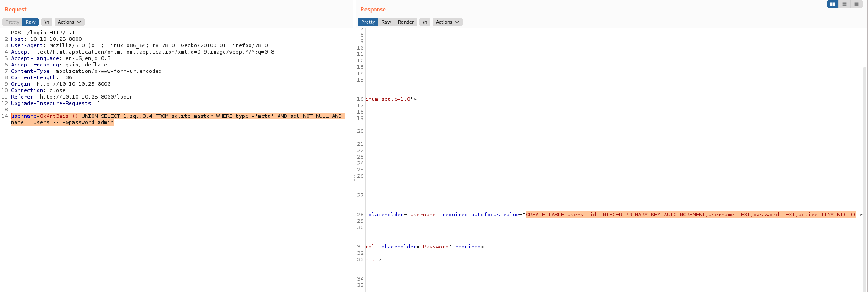Switch Response view to Raw
The width and height of the screenshot is (868, 292).
[386, 22]
